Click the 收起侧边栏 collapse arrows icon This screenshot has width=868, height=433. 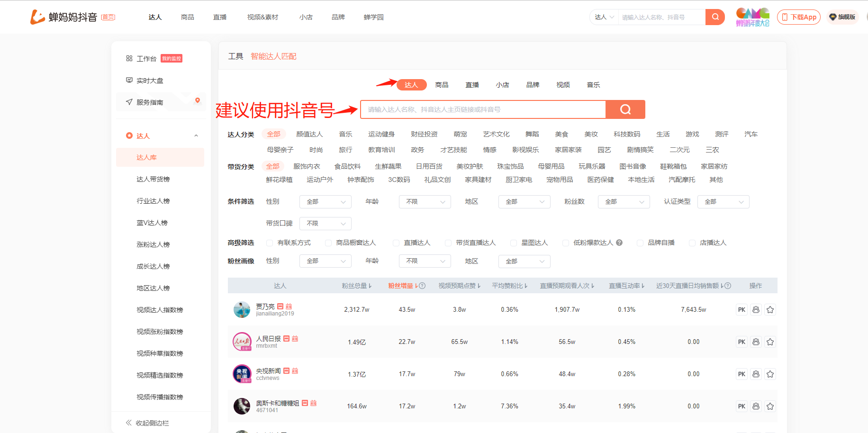click(x=128, y=423)
